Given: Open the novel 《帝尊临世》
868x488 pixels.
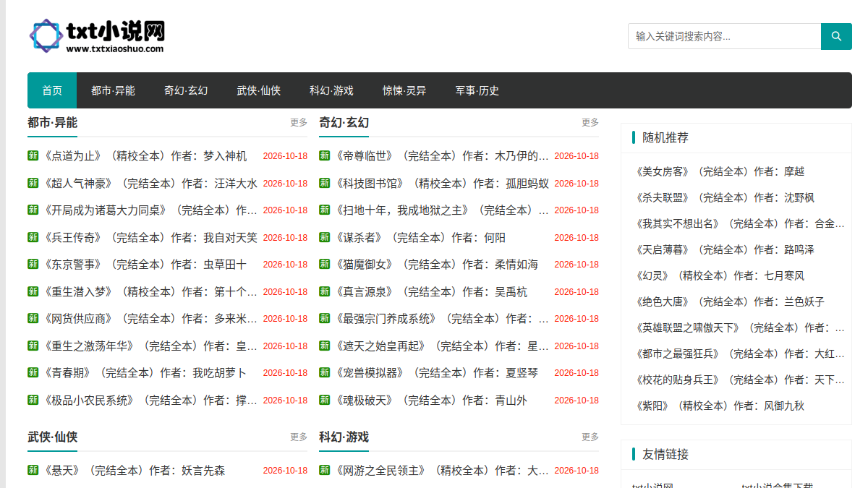Looking at the screenshot, I should 441,156.
